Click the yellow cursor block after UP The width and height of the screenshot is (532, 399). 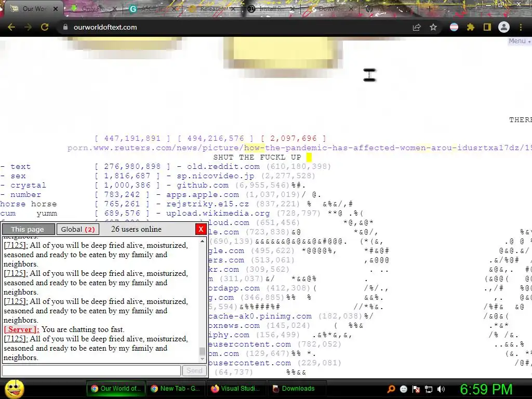pyautogui.click(x=309, y=157)
